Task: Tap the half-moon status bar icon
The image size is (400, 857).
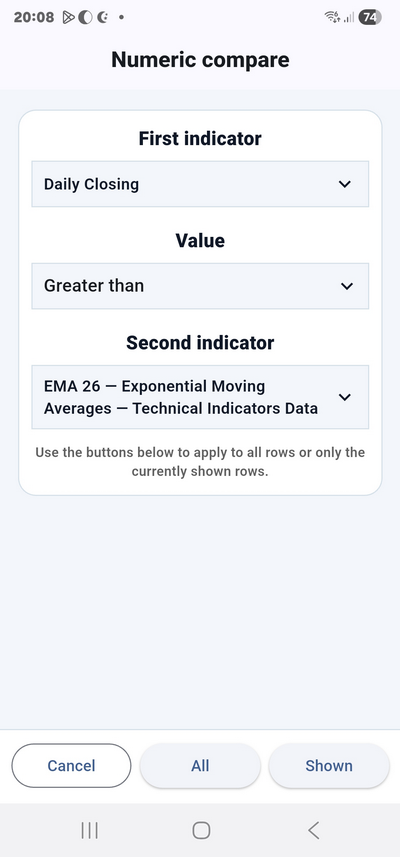Action: (85, 17)
